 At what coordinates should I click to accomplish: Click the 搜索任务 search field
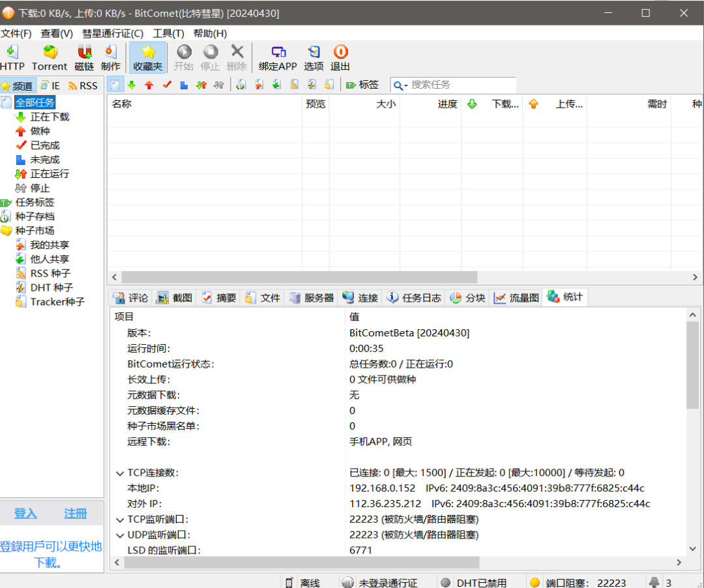462,85
